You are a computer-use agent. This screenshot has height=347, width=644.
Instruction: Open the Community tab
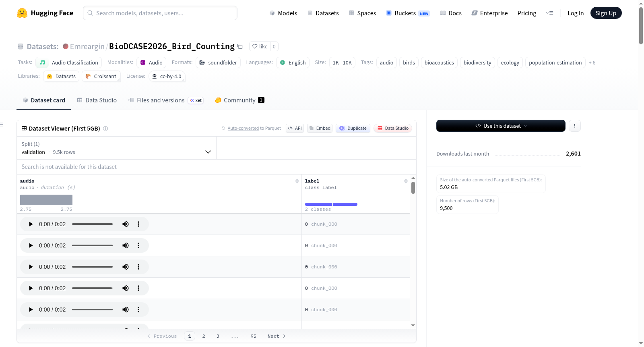click(239, 100)
